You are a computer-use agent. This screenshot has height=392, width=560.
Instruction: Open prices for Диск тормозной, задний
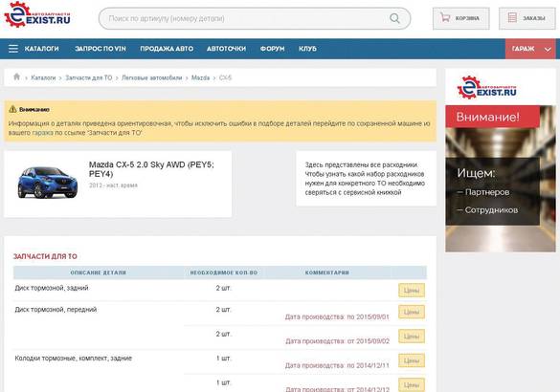pyautogui.click(x=412, y=291)
